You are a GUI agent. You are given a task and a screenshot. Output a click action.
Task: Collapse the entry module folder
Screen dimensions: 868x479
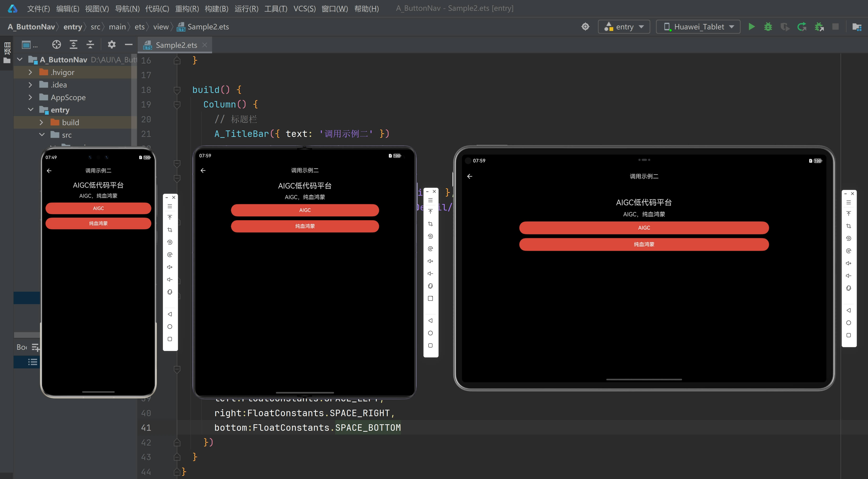tap(30, 110)
